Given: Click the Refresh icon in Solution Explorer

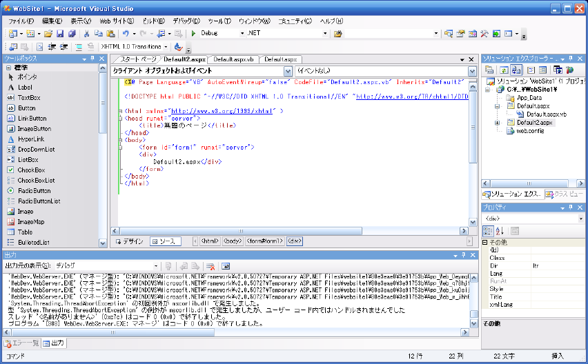Looking at the screenshot, I should 504,70.
